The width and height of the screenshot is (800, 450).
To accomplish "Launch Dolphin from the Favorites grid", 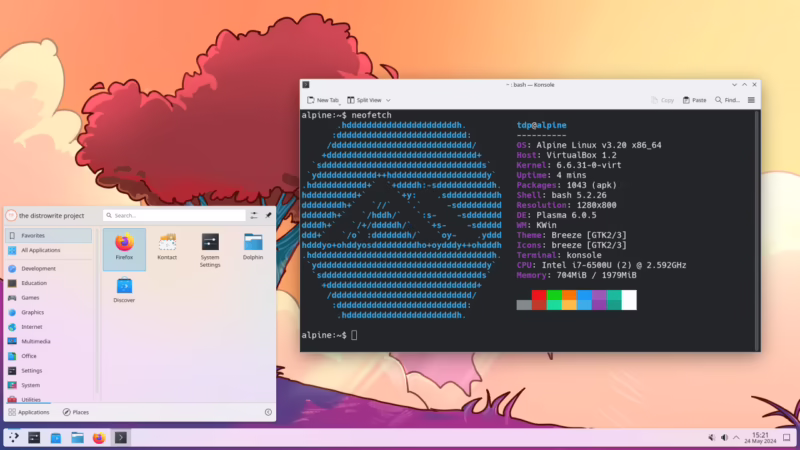I will click(253, 249).
